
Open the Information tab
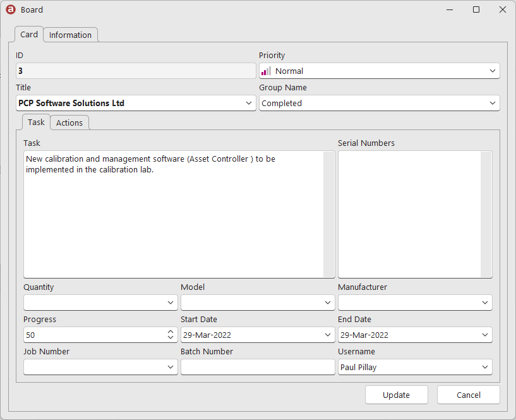point(70,35)
